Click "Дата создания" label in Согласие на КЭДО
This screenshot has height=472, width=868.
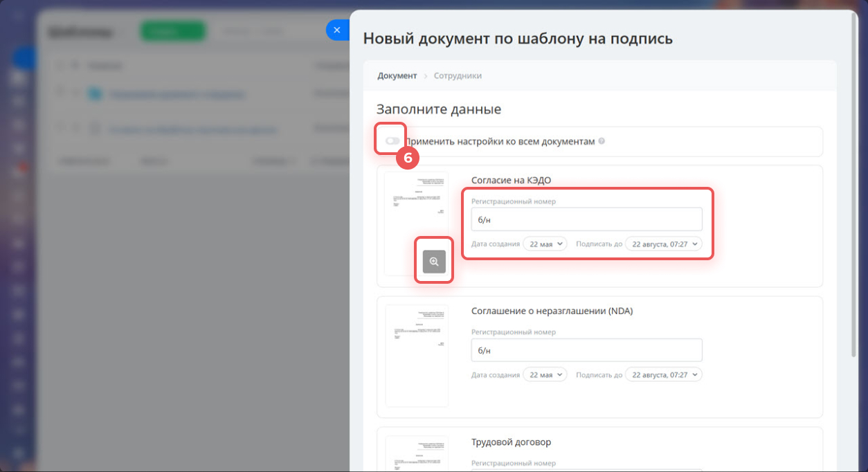495,244
